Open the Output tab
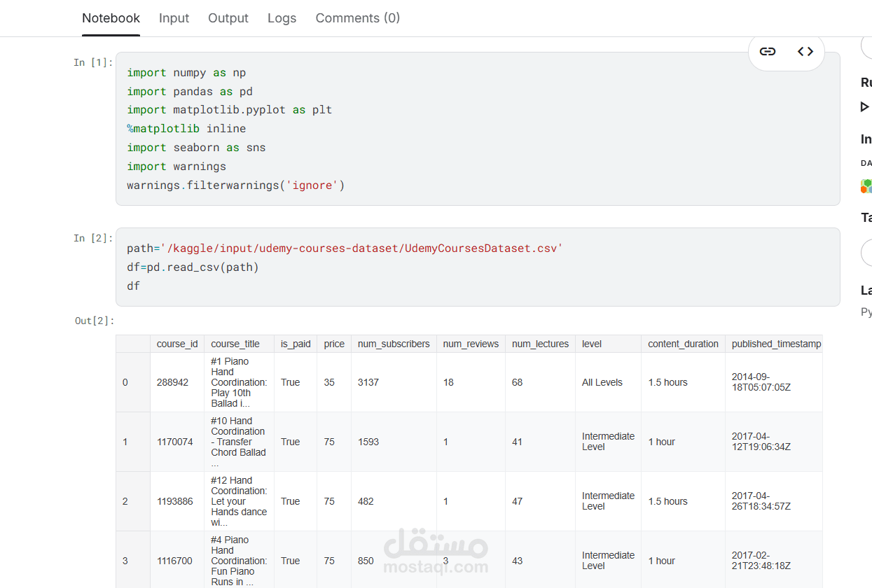This screenshot has width=872, height=588. 228,18
